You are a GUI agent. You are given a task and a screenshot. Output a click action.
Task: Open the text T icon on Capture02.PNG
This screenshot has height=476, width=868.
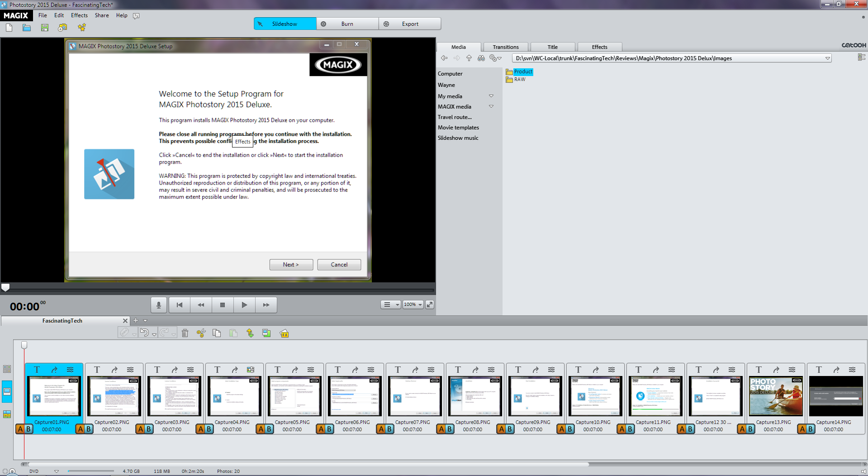pos(97,370)
